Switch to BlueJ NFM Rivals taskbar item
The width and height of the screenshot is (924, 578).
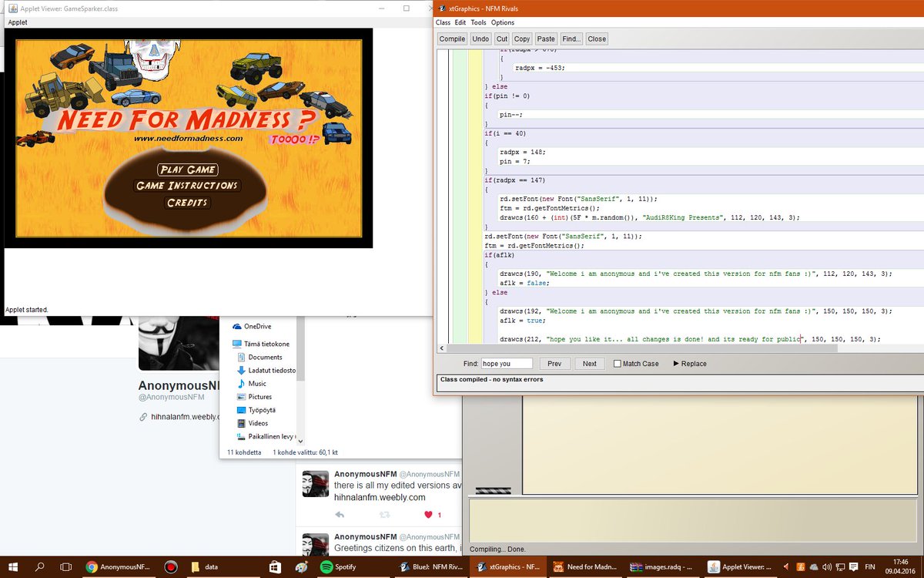tap(430, 567)
